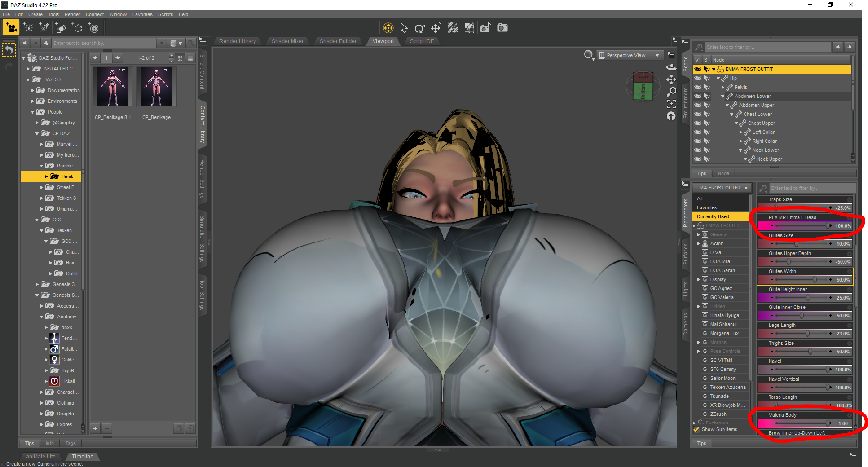Navigate back in the Content Library
The width and height of the screenshot is (868, 467).
[x=25, y=43]
